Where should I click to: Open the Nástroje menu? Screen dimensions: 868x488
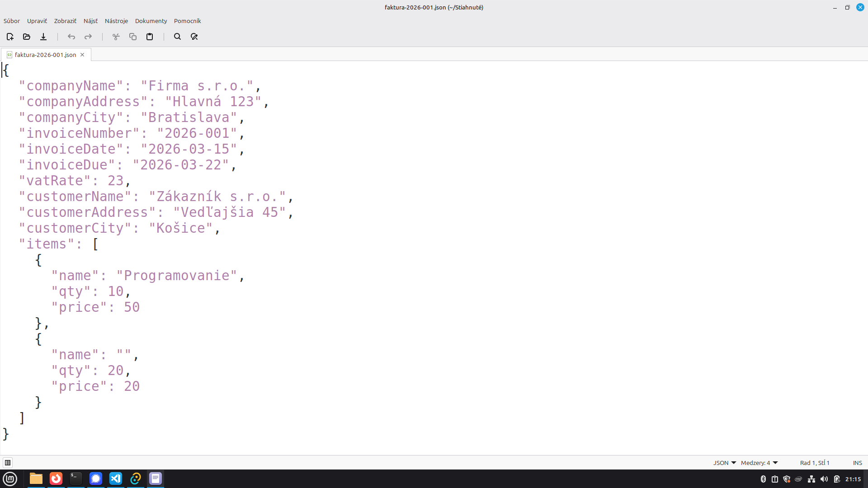[x=116, y=21]
